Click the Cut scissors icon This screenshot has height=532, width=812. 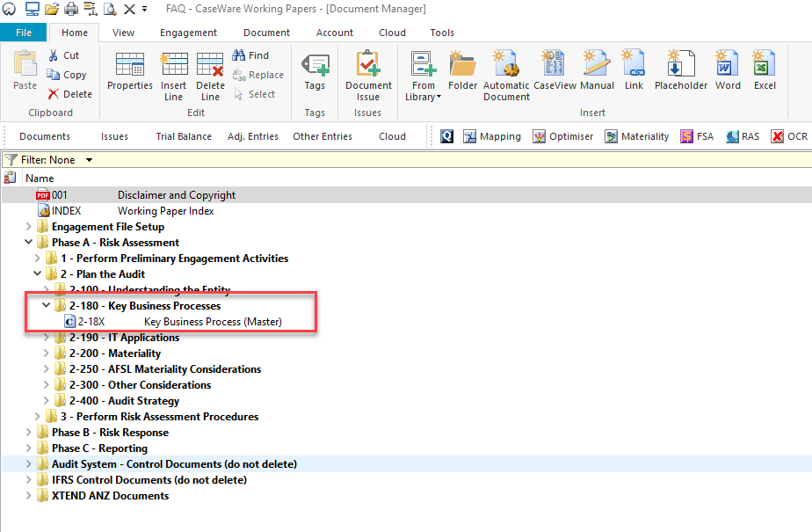point(54,55)
